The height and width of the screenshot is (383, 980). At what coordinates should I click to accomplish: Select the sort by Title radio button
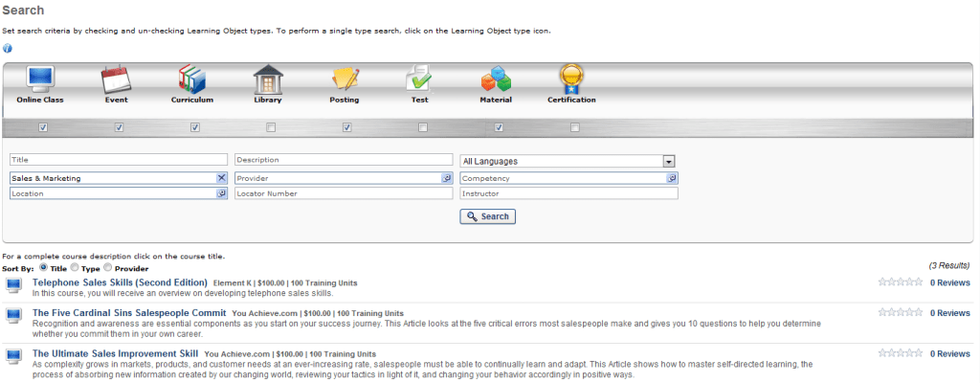tap(43, 267)
